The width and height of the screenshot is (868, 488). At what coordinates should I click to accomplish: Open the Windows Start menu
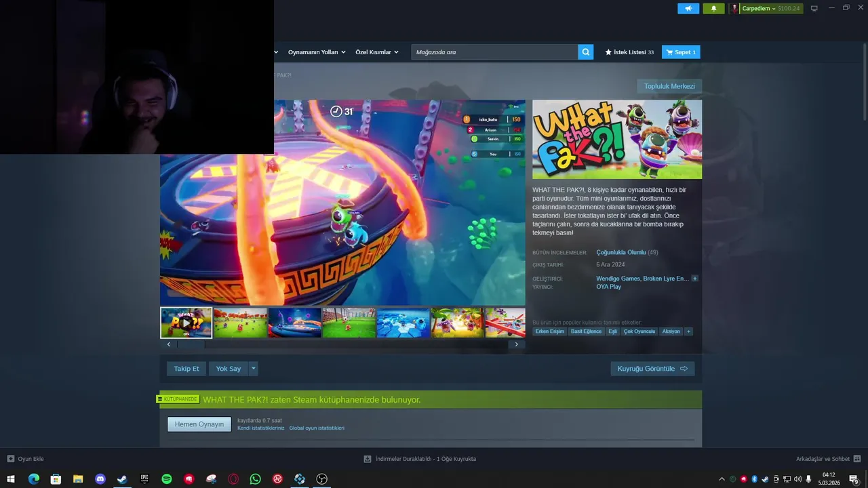pyautogui.click(x=11, y=479)
